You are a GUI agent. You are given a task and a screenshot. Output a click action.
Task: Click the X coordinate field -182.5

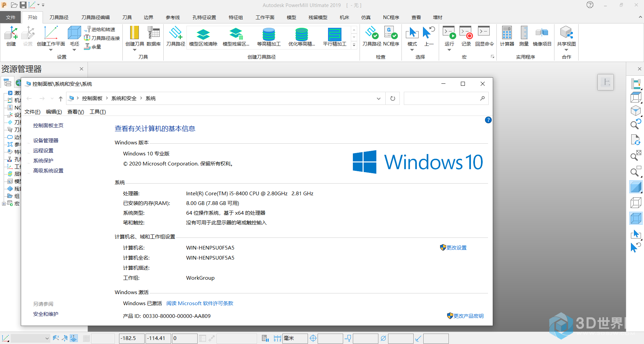132,338
